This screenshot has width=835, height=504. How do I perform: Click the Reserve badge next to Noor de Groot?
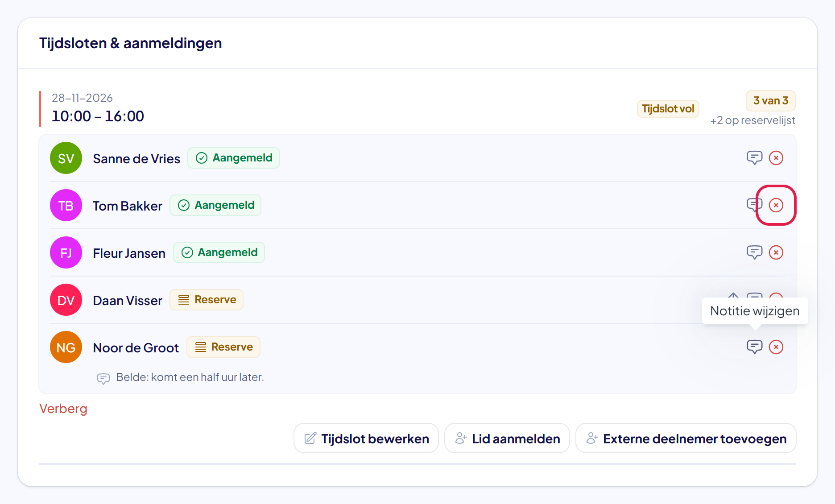(223, 347)
